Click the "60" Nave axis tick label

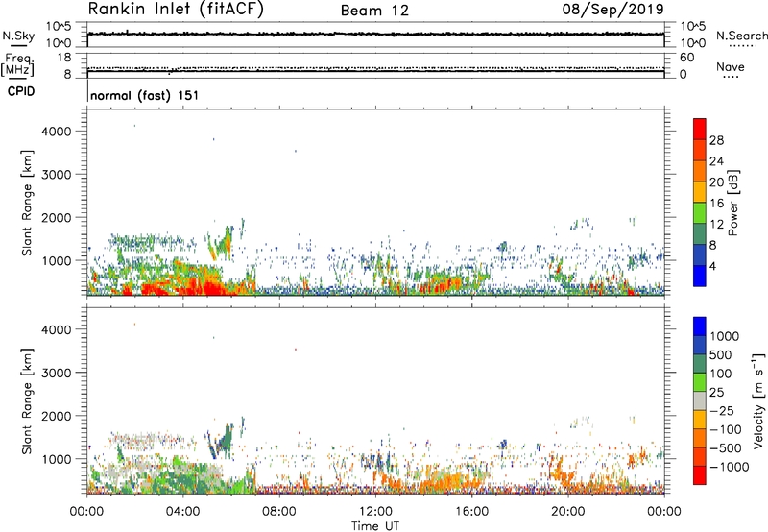pos(686,58)
